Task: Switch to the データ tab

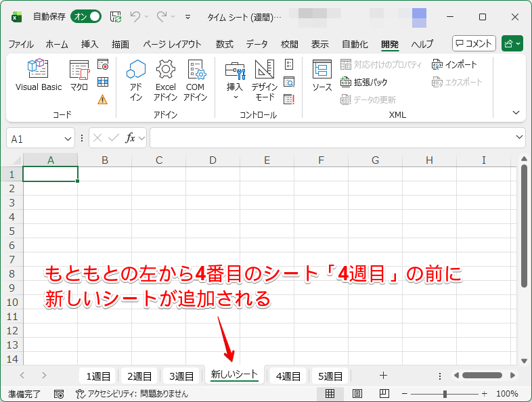Action: [257, 44]
